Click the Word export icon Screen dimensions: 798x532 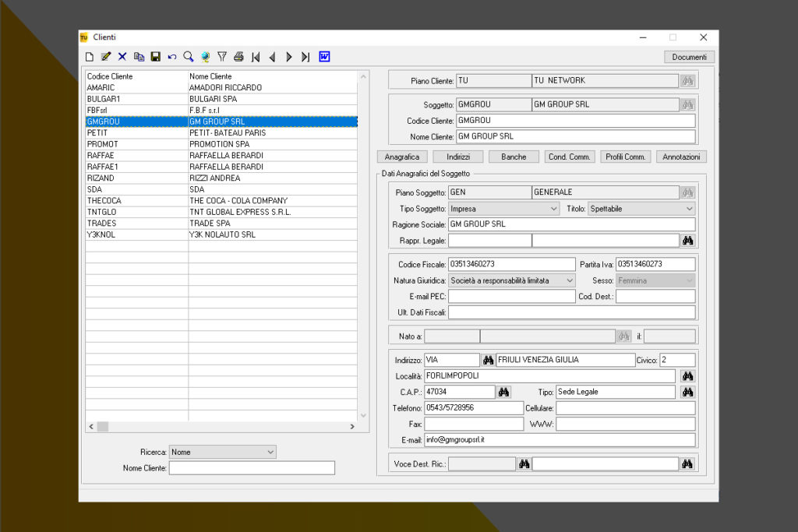(324, 57)
